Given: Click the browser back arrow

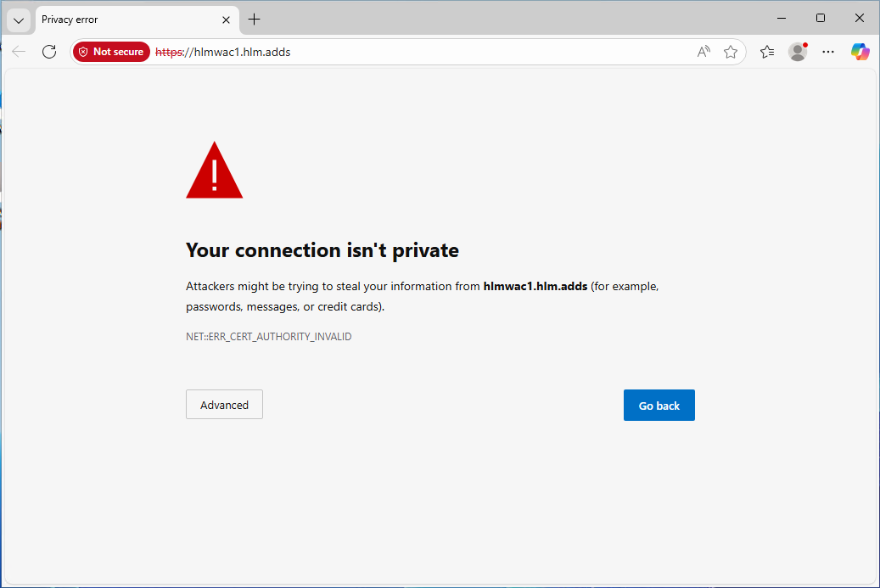Looking at the screenshot, I should pos(19,52).
